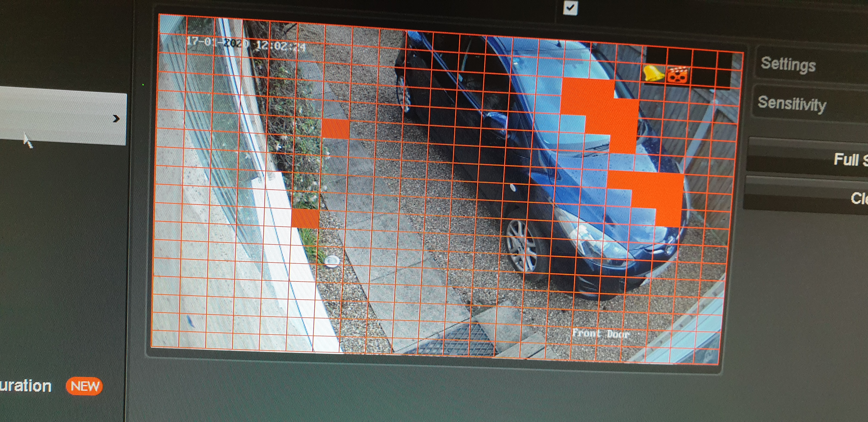Toggle the lone orange cell at the hedge bottom
The height and width of the screenshot is (422, 868).
305,218
